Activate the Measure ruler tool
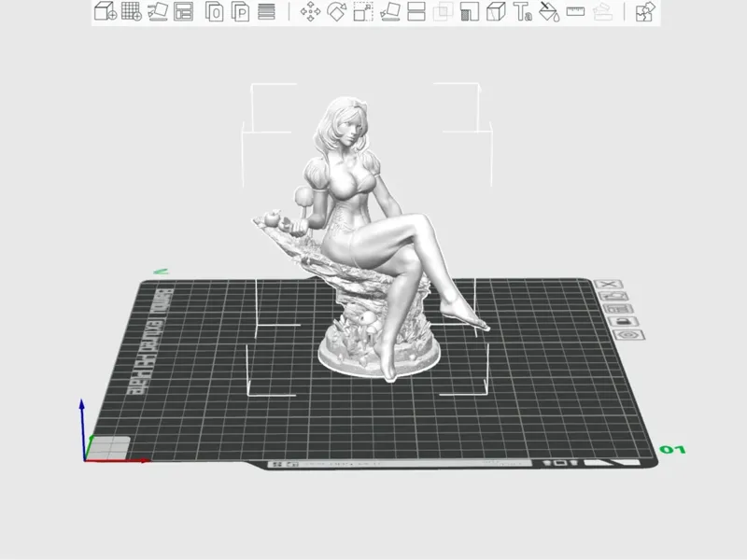 pyautogui.click(x=575, y=11)
